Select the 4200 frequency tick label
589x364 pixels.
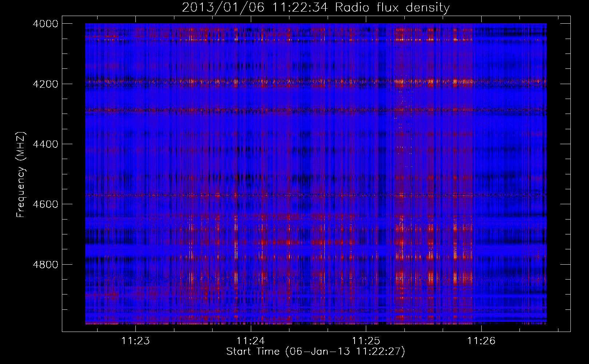pyautogui.click(x=46, y=84)
